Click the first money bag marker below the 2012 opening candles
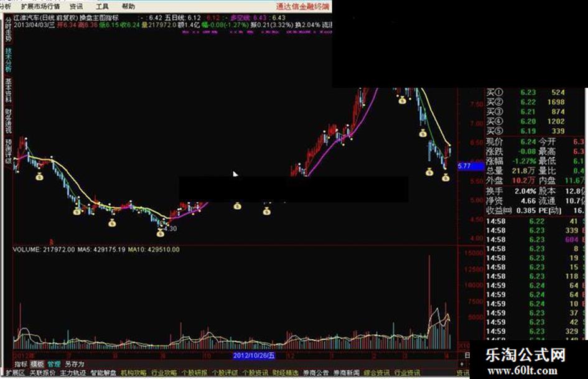 [x=39, y=176]
